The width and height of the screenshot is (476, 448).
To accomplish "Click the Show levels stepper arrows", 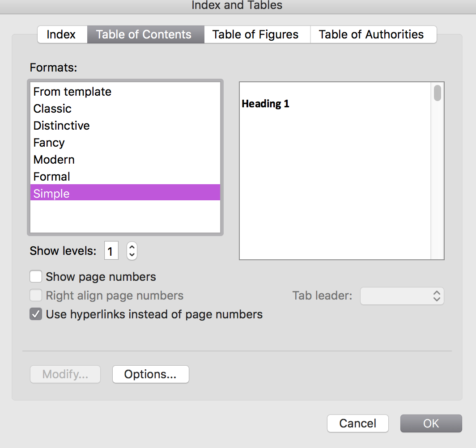I will click(132, 251).
